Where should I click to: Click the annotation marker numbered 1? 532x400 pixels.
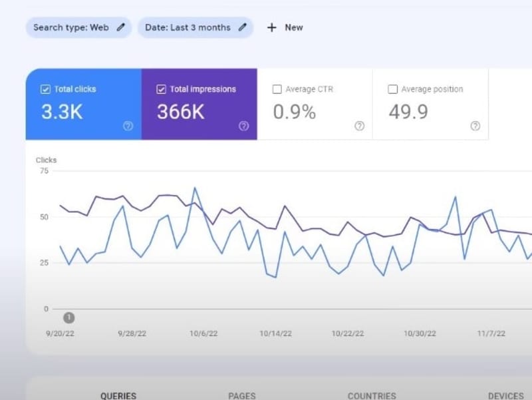click(x=69, y=318)
